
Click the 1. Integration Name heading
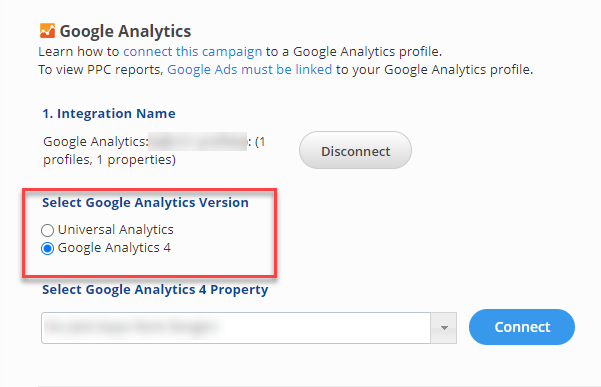tap(109, 113)
